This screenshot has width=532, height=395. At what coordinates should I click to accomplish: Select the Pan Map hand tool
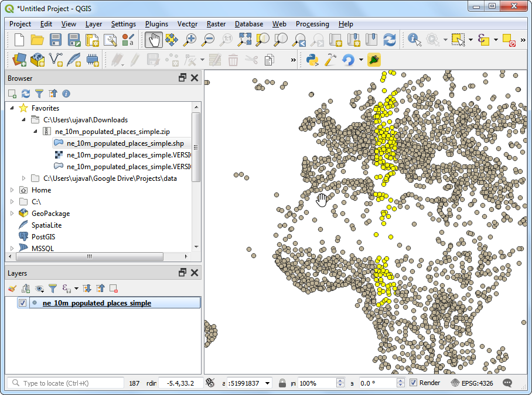point(154,40)
